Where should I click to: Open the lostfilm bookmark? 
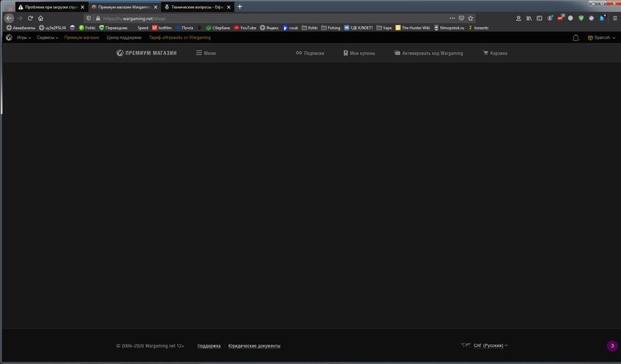point(162,28)
